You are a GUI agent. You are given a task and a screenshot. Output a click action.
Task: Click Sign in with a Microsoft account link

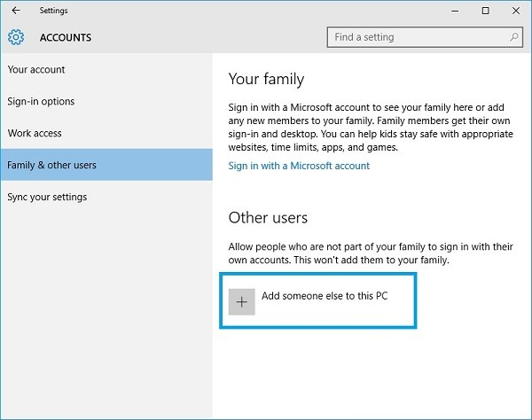[x=299, y=166]
